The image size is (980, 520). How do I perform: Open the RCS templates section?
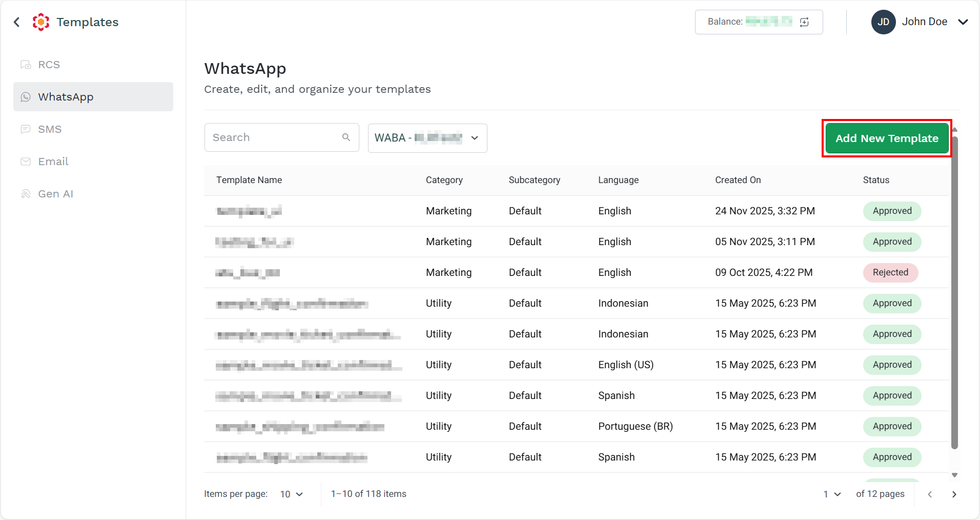coord(93,65)
